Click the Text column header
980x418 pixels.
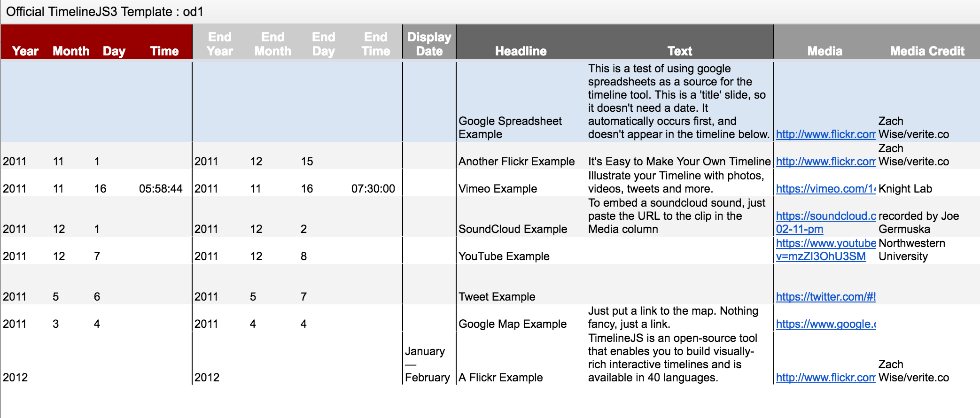pyautogui.click(x=680, y=51)
